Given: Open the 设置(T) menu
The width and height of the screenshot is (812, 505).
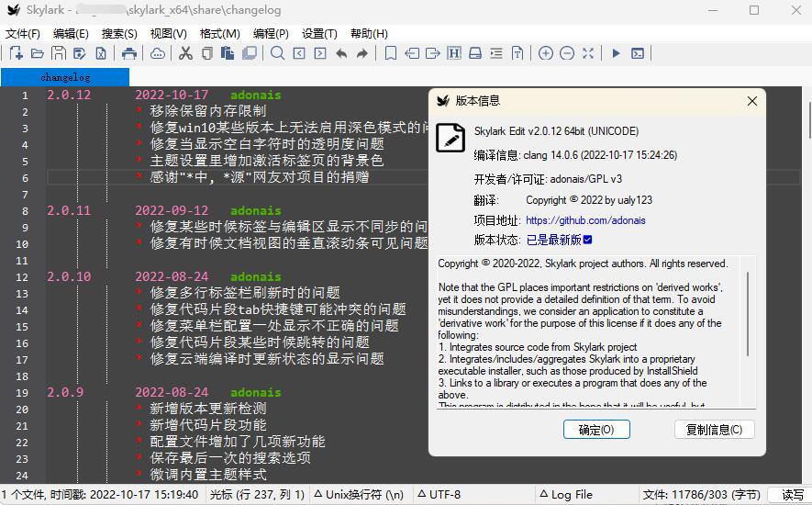Looking at the screenshot, I should click(319, 34).
